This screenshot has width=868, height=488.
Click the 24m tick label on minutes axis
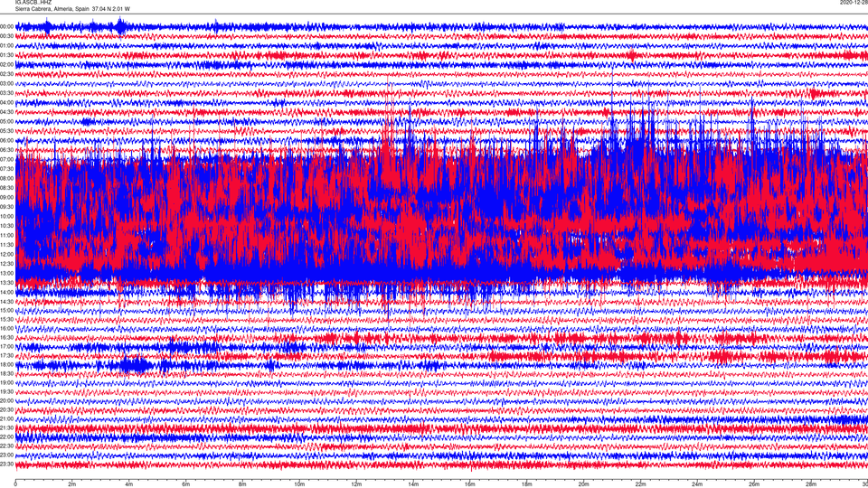[x=697, y=484]
